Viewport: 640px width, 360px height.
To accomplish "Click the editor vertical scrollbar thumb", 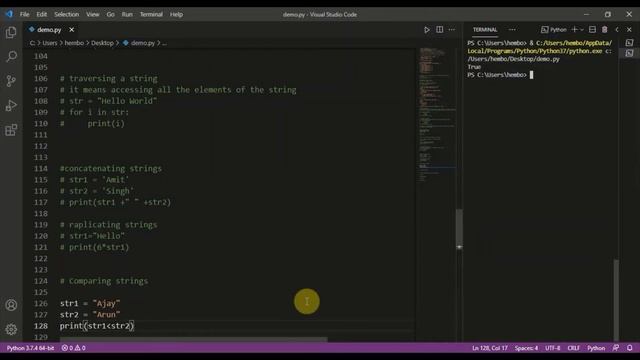I will click(x=459, y=229).
